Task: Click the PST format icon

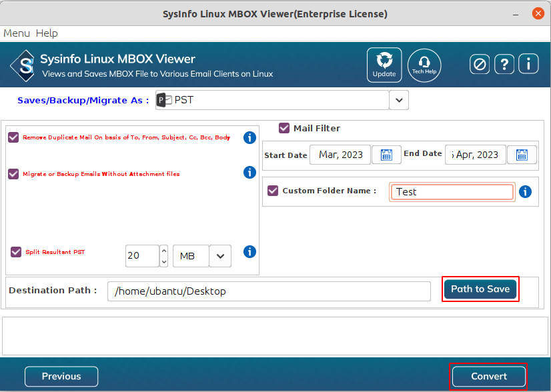Action: pos(164,100)
